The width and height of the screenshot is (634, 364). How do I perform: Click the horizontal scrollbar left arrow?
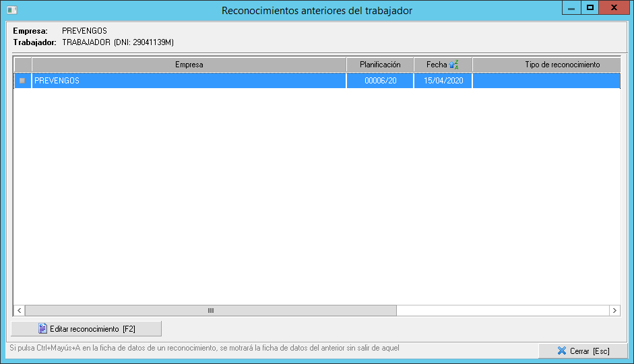(19, 310)
